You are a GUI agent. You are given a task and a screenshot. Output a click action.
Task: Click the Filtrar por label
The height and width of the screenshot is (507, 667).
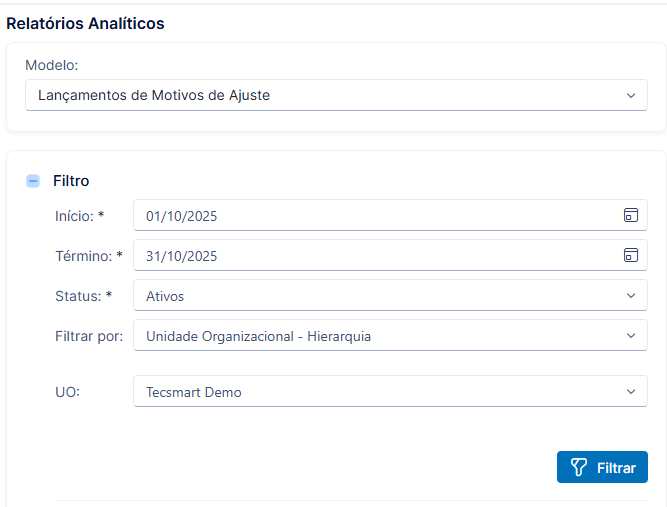89,336
